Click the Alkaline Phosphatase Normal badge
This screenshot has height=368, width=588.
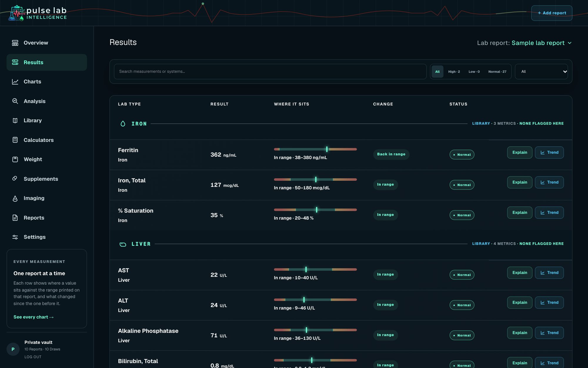(462, 336)
